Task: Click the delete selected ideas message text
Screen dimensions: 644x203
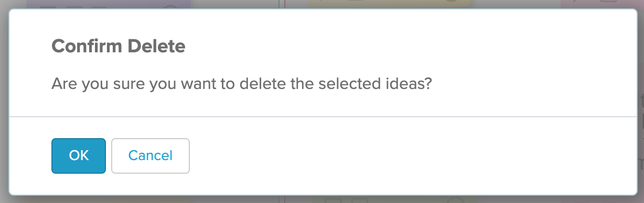Action: (242, 84)
